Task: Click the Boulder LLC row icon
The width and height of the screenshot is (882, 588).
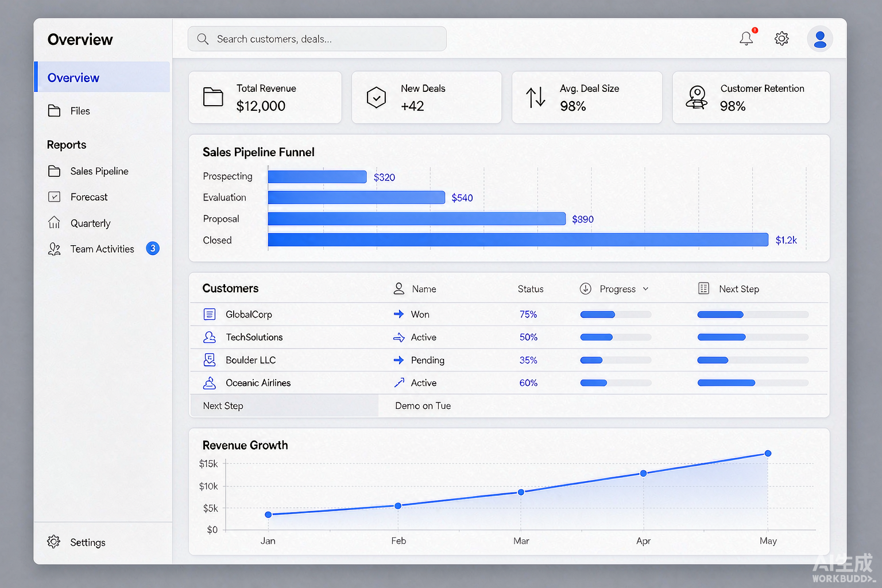Action: click(x=210, y=360)
